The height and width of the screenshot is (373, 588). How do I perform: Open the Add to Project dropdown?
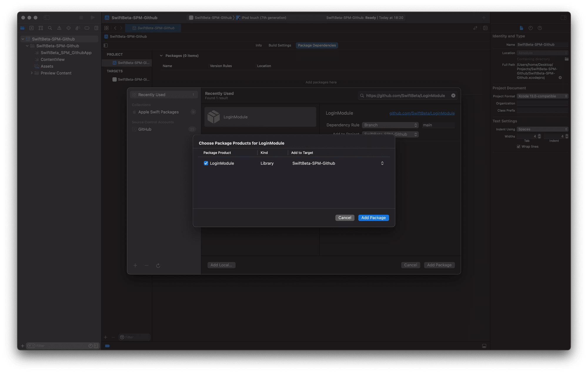point(390,134)
